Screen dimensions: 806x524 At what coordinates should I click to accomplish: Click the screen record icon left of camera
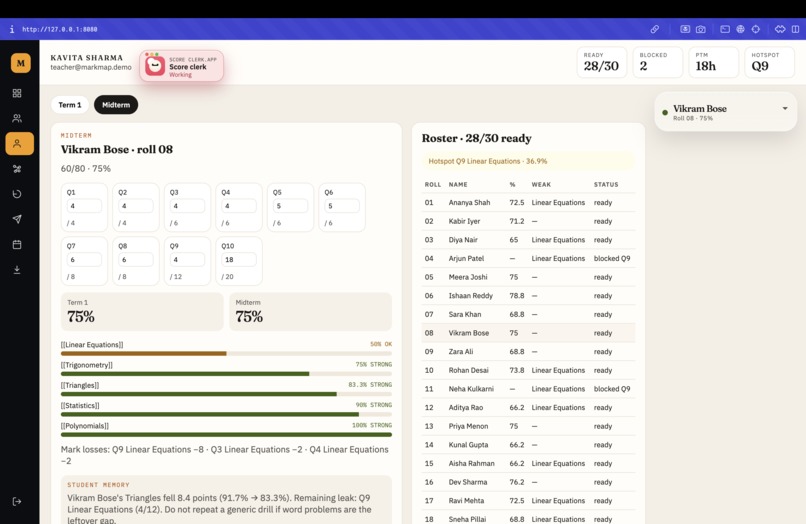[x=685, y=29]
